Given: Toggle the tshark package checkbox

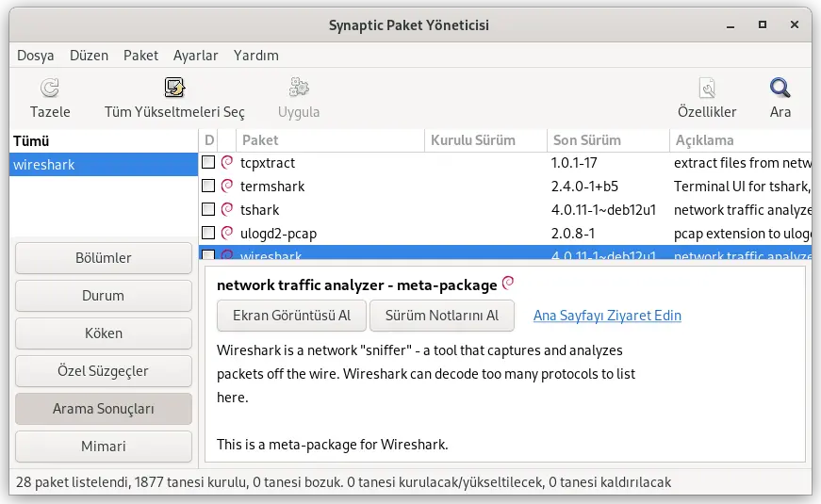Looking at the screenshot, I should click(x=208, y=209).
